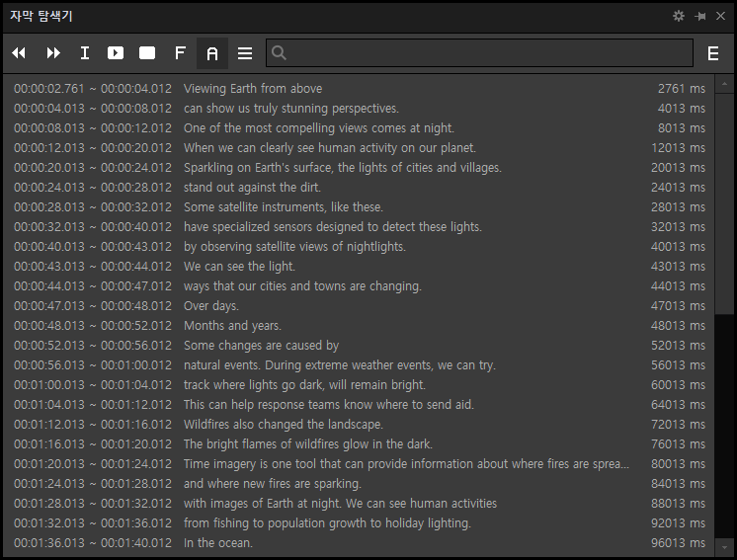
Task: Select 'ways that our cities and towns' line
Action: pos(302,286)
